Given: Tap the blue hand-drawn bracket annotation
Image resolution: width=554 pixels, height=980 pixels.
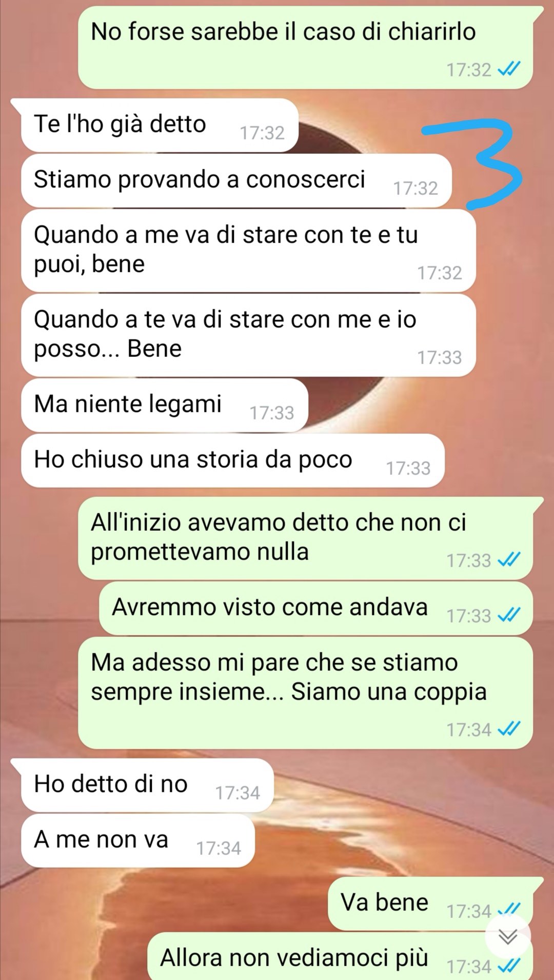Looking at the screenshot, I should coord(472,164).
